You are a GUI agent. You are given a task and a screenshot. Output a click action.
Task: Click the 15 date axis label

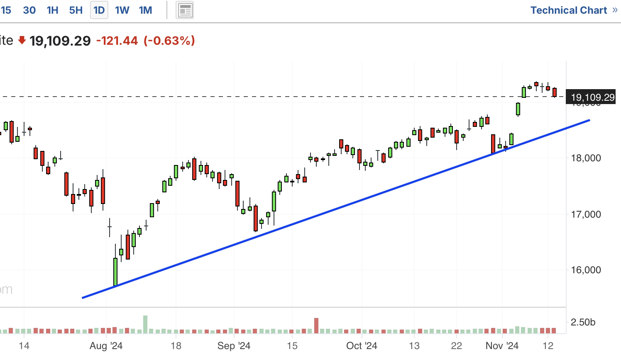click(x=292, y=346)
